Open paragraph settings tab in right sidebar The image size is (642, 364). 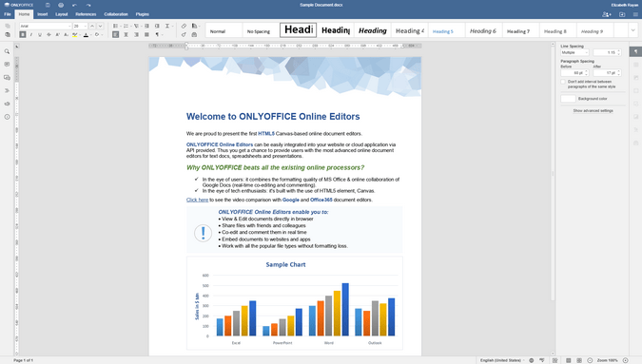point(635,51)
